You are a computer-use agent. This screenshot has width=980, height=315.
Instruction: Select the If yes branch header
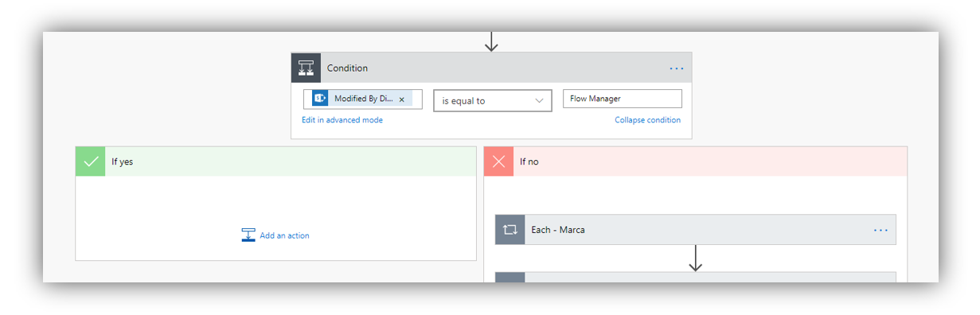(275, 161)
